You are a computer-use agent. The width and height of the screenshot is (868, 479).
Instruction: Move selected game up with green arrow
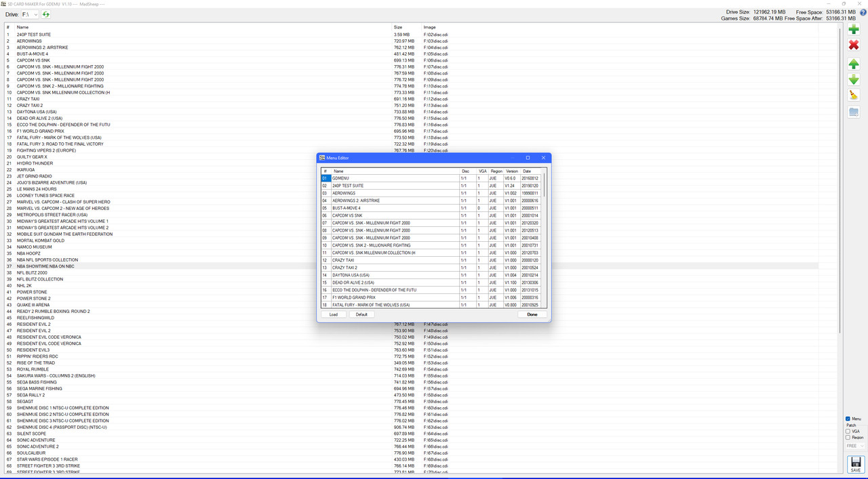(854, 64)
